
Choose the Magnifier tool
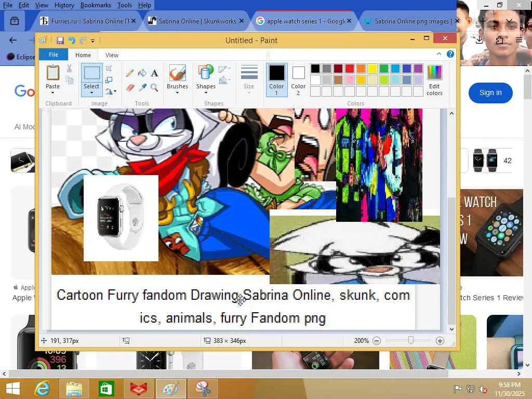click(x=154, y=88)
